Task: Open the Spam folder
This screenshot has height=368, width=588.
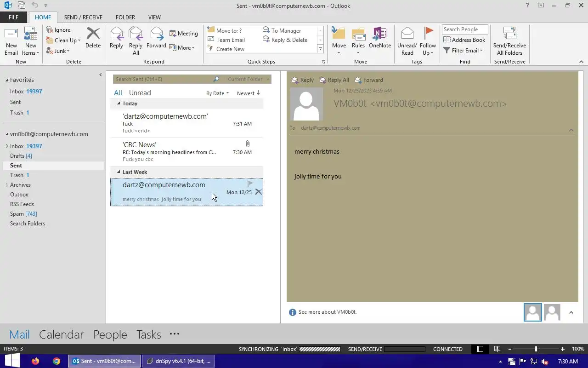Action: coord(23,214)
